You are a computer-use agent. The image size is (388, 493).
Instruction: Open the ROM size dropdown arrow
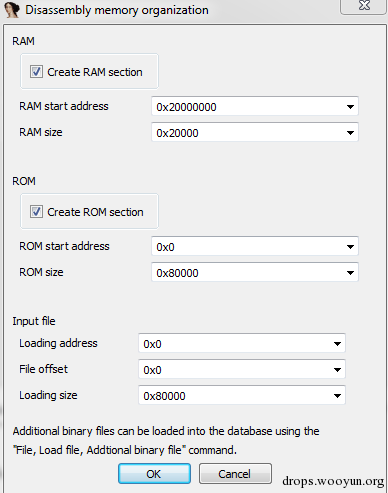click(350, 273)
